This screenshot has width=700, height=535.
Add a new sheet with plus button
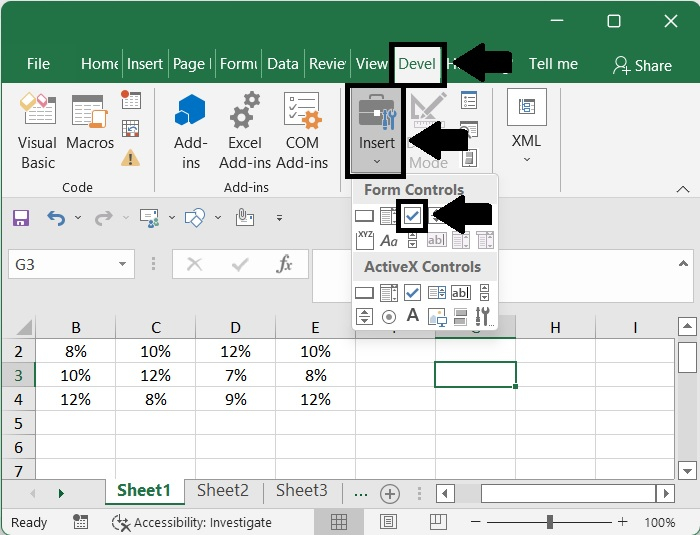390,494
